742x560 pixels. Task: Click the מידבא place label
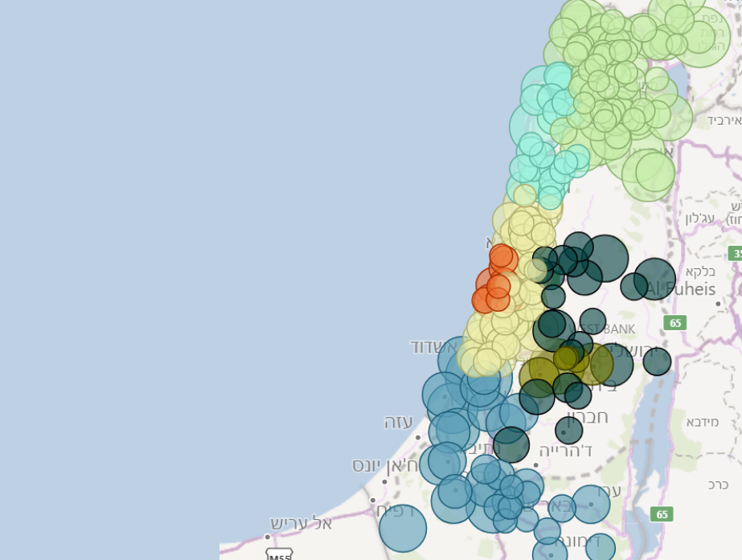[703, 422]
